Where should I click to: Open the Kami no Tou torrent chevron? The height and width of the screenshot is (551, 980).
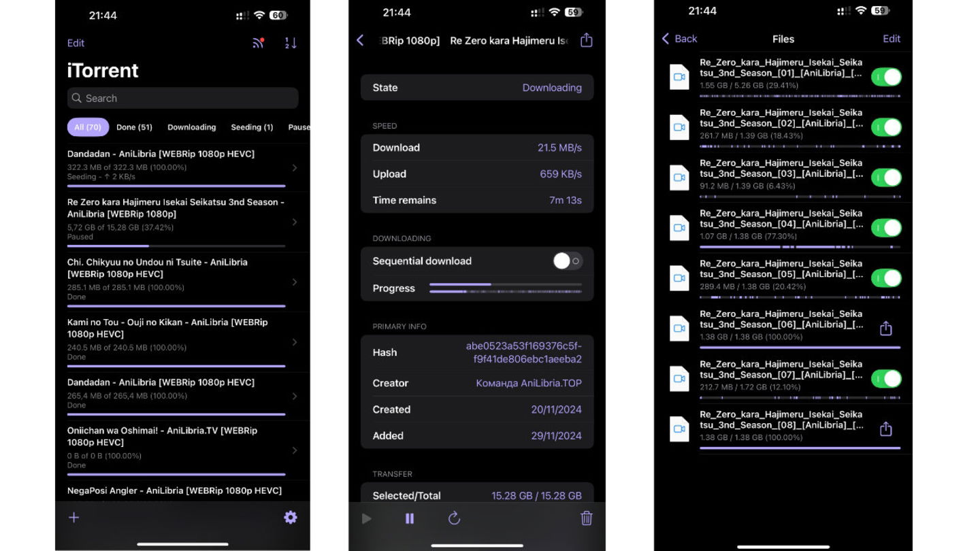click(x=295, y=342)
